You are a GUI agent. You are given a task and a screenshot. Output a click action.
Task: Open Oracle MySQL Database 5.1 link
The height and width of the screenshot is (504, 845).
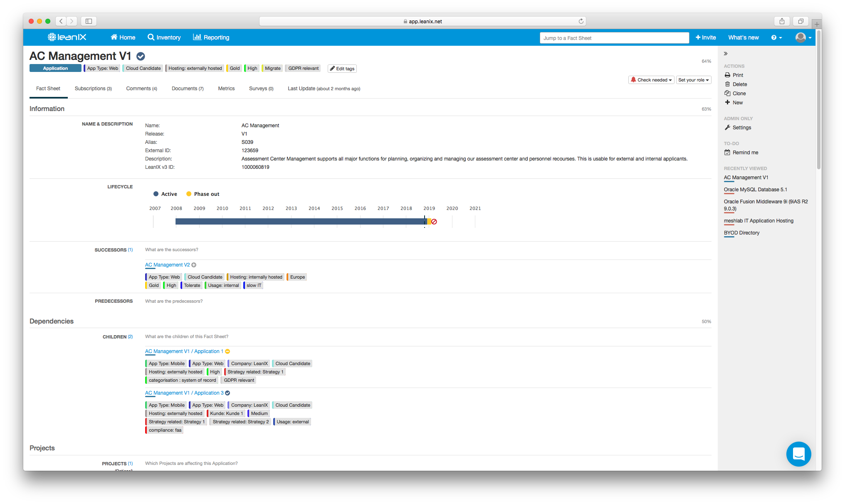click(756, 190)
